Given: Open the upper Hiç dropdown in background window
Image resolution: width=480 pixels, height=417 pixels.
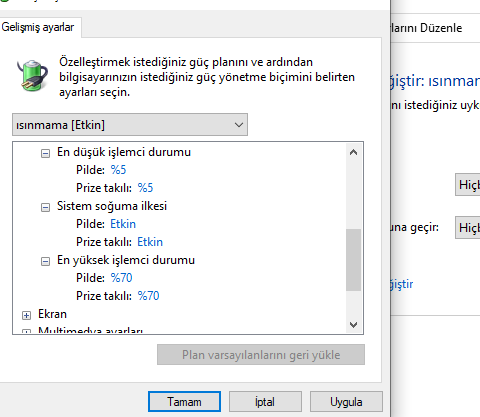Looking at the screenshot, I should (468, 185).
